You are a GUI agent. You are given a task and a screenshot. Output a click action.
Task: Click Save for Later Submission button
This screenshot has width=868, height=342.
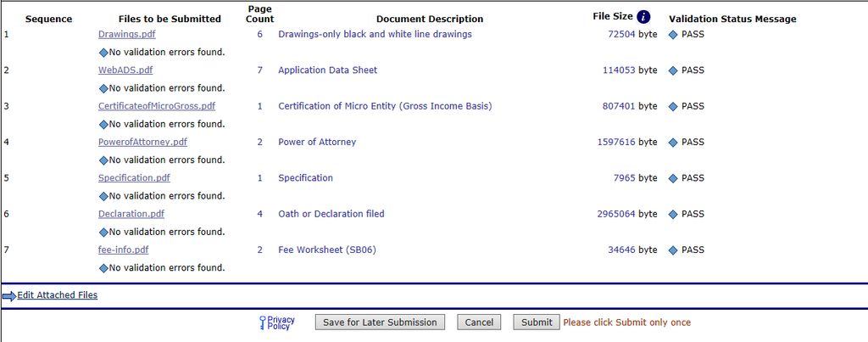point(380,322)
